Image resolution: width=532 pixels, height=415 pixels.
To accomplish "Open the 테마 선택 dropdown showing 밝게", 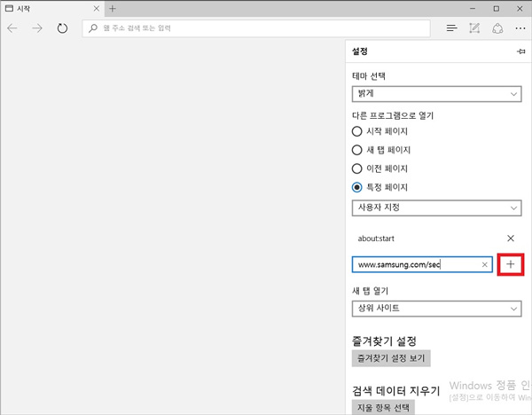I will click(436, 94).
